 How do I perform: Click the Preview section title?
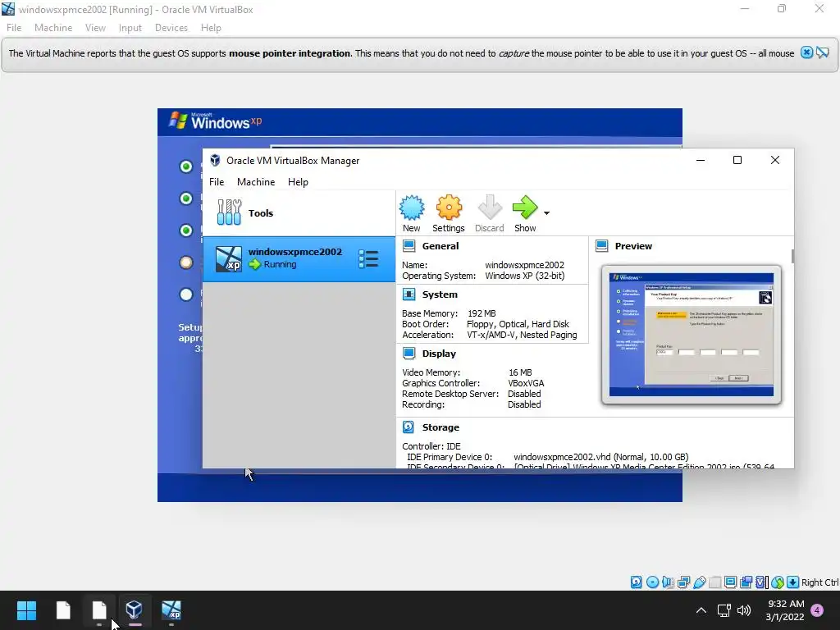tap(633, 246)
